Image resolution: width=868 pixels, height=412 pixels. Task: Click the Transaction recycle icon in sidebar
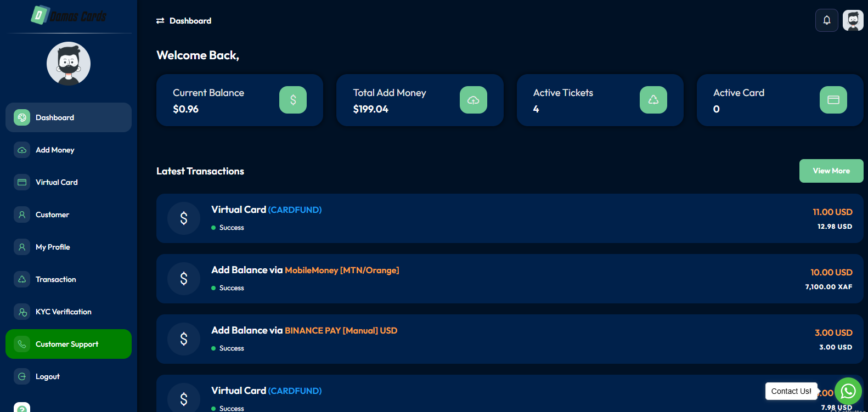click(x=22, y=279)
